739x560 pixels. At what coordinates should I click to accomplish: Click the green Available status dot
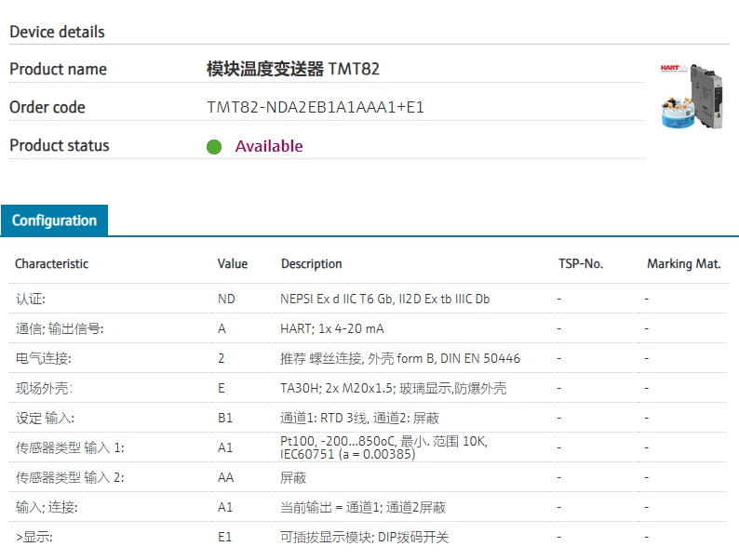(x=214, y=146)
